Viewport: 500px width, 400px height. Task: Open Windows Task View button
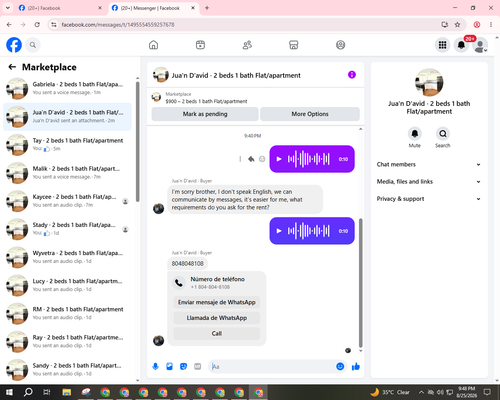coord(47,392)
